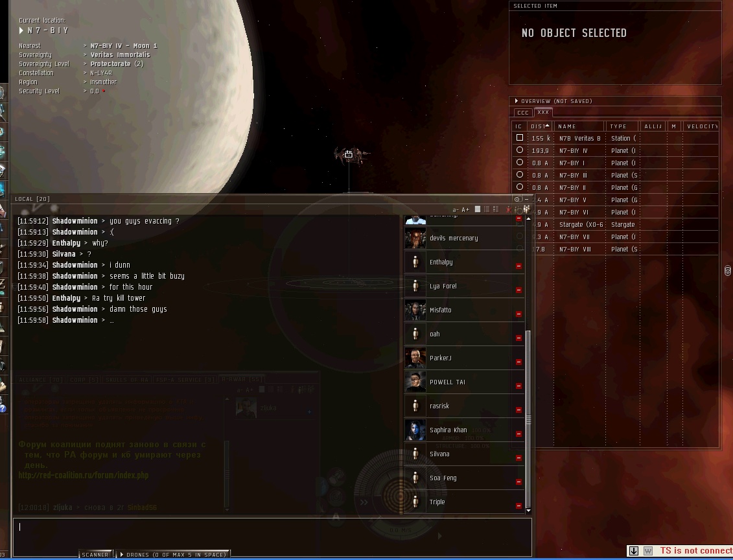Switch to CORP chat channel tab

84,380
